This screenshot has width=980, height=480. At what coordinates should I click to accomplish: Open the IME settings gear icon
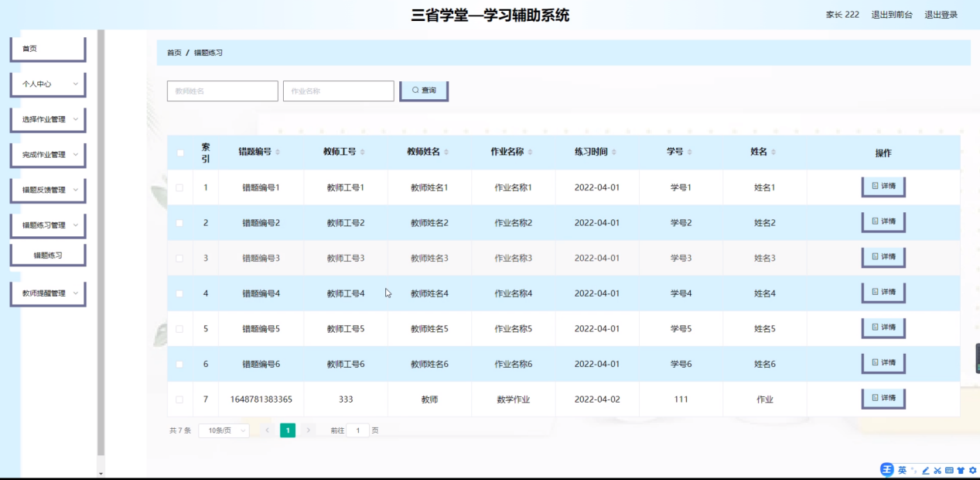pos(972,471)
